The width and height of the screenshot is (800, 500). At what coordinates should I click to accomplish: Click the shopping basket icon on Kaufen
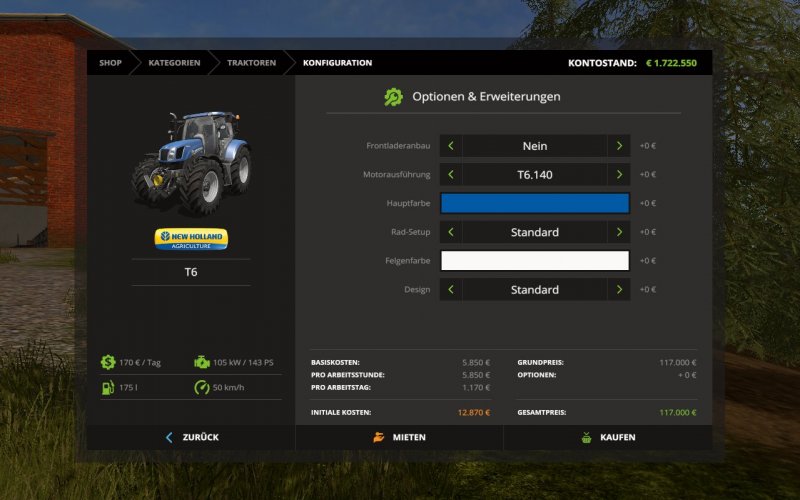tap(586, 438)
